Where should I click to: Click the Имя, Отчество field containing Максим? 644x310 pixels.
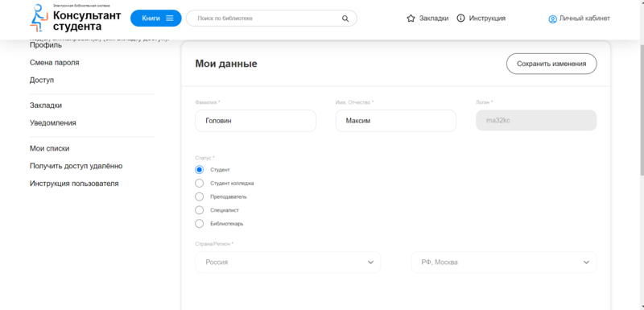(x=396, y=121)
